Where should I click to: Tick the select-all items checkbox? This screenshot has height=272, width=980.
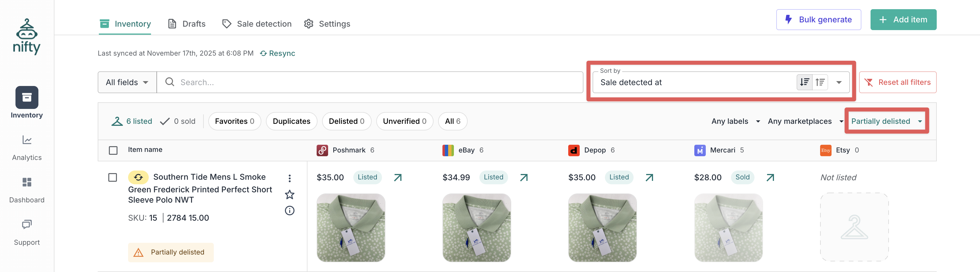pos(113,150)
